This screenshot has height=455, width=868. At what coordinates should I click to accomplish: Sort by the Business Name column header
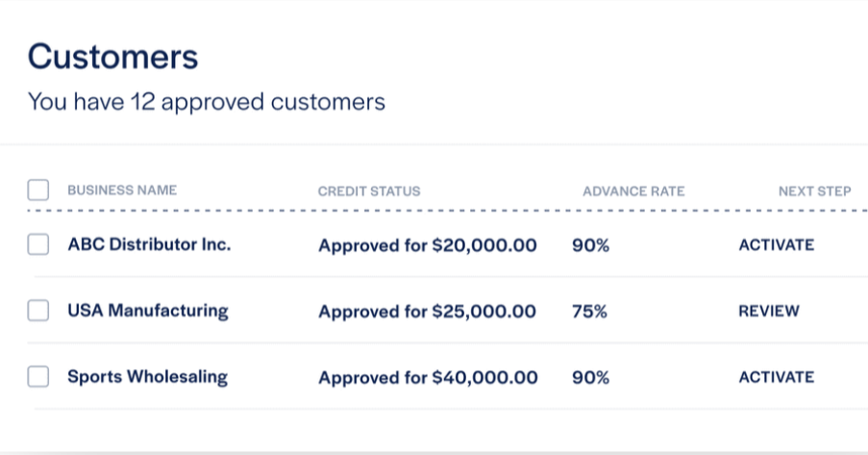[122, 190]
